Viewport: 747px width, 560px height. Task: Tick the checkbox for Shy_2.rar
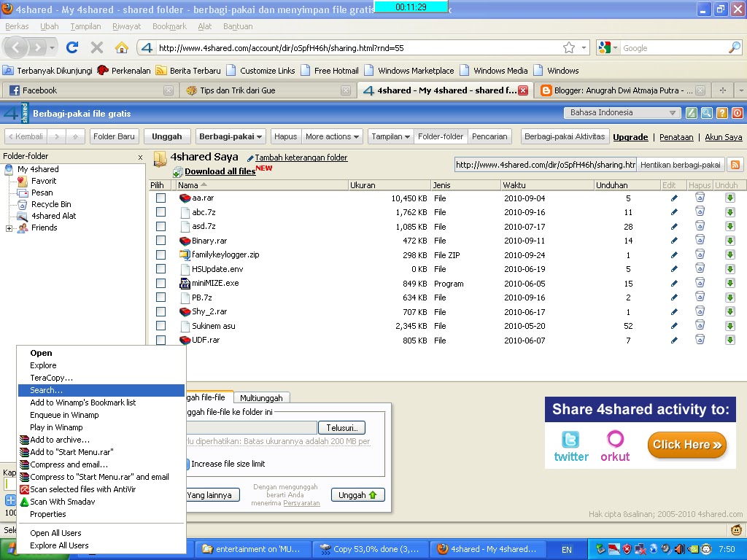(160, 312)
